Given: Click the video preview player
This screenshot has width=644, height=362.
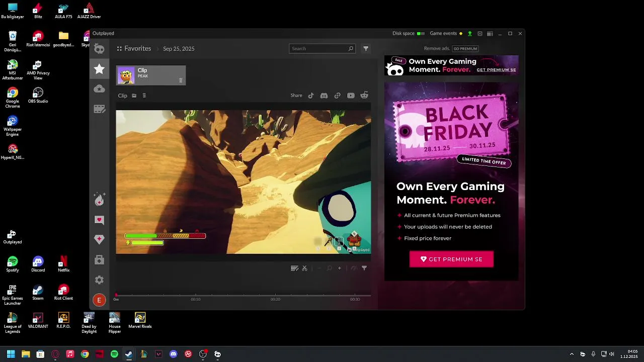Looking at the screenshot, I should click(244, 182).
